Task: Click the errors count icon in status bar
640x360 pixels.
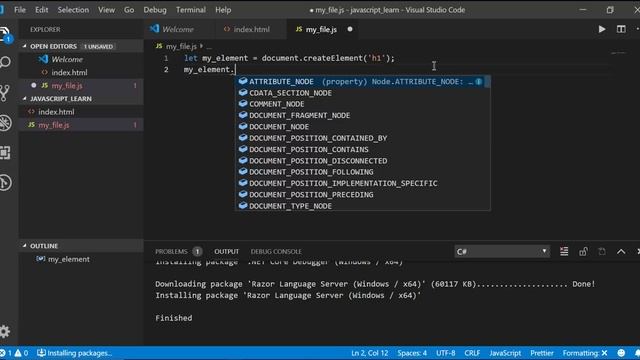Action: coord(5,353)
